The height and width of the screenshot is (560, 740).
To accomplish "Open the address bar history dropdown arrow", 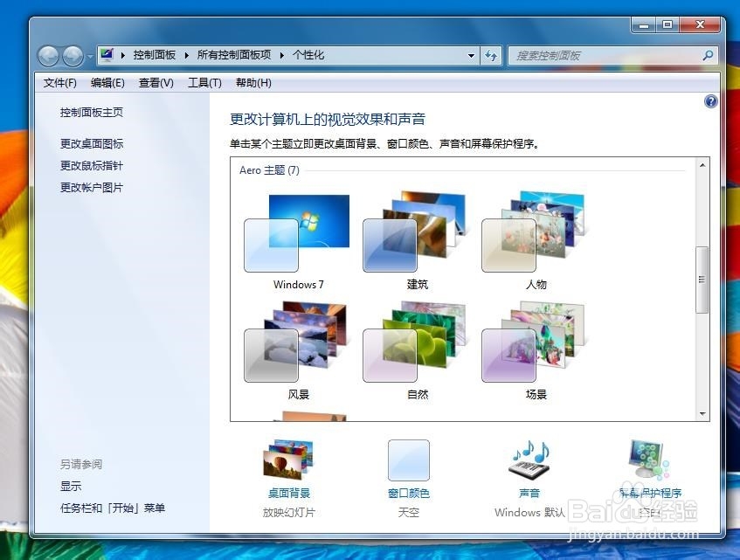I will coord(471,55).
